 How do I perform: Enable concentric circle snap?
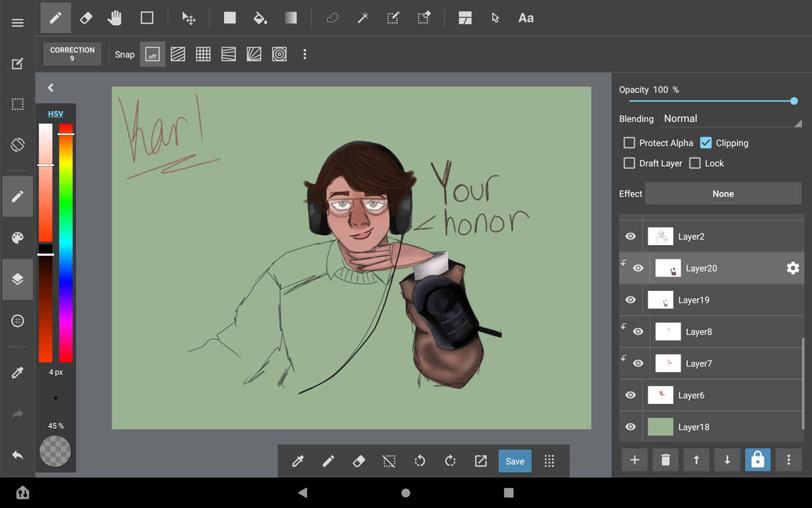point(279,55)
